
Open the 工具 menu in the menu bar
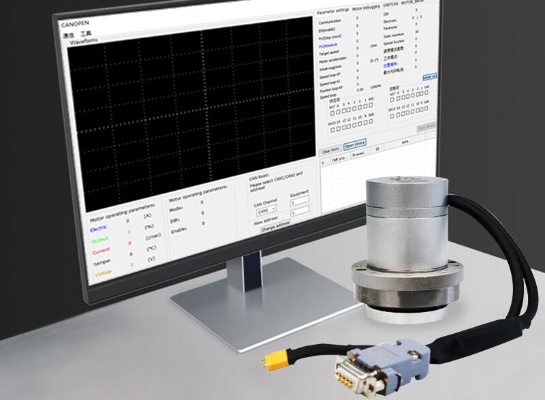(x=86, y=34)
